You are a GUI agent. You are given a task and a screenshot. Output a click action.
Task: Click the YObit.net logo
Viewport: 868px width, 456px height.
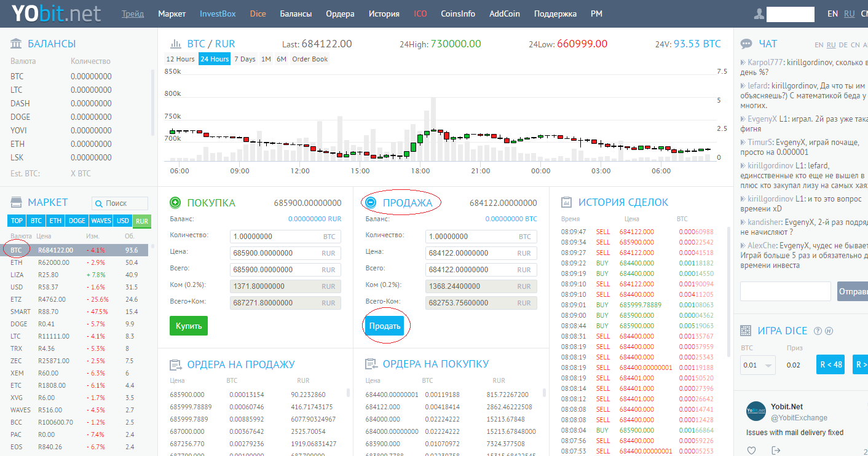(57, 14)
